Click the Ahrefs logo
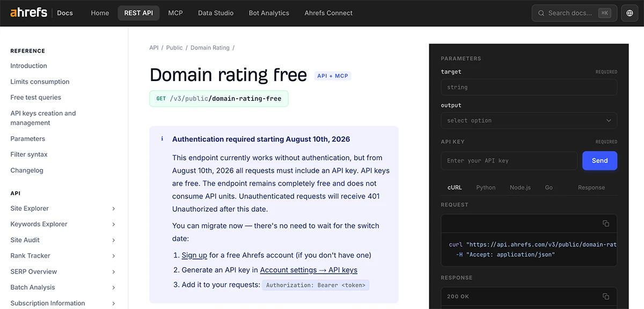 click(x=29, y=12)
